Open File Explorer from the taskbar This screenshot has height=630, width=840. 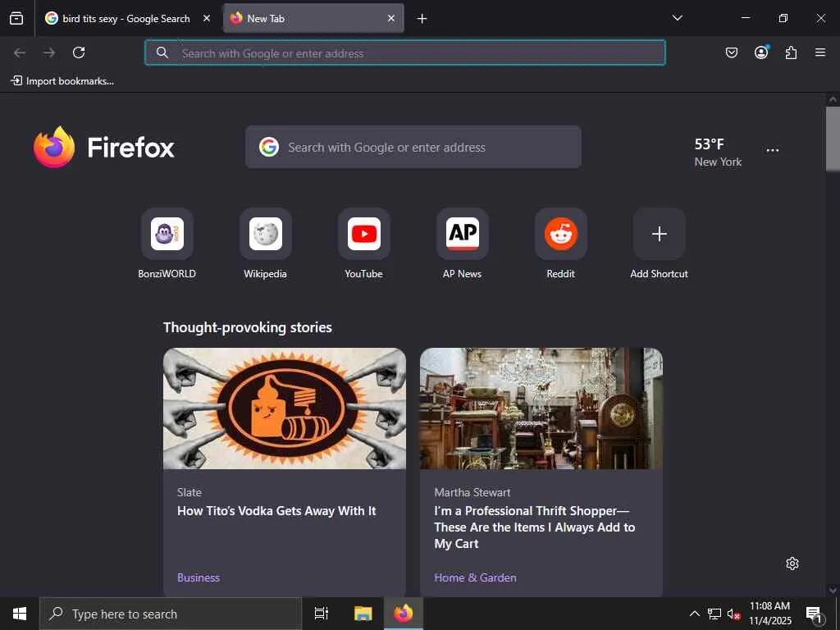point(363,614)
